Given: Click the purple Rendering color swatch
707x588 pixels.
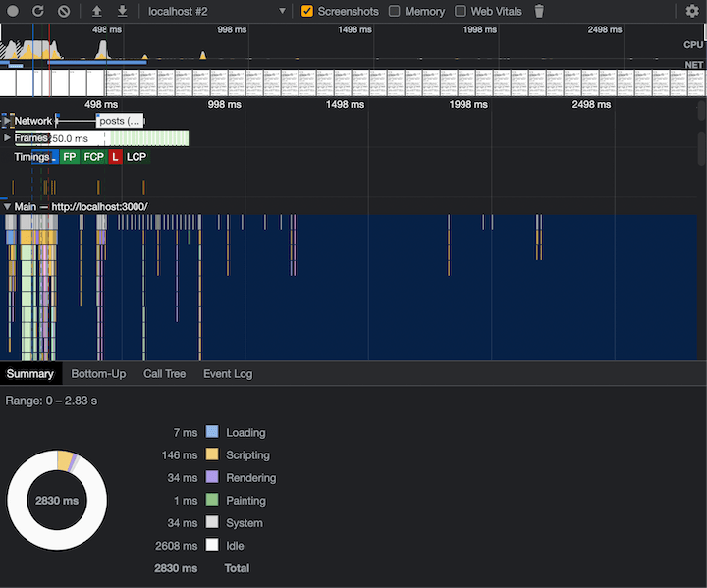Looking at the screenshot, I should click(x=211, y=478).
